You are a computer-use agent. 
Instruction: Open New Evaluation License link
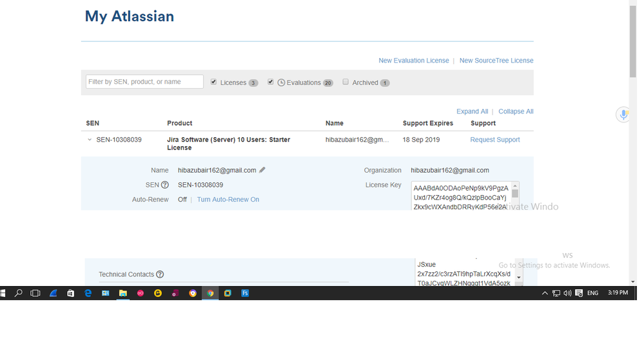pyautogui.click(x=414, y=61)
